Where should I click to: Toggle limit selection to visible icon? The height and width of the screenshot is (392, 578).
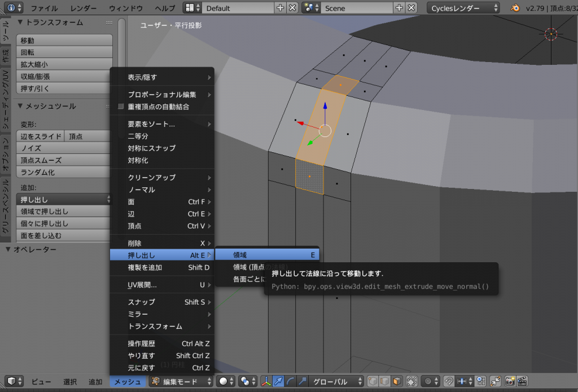[x=411, y=381]
